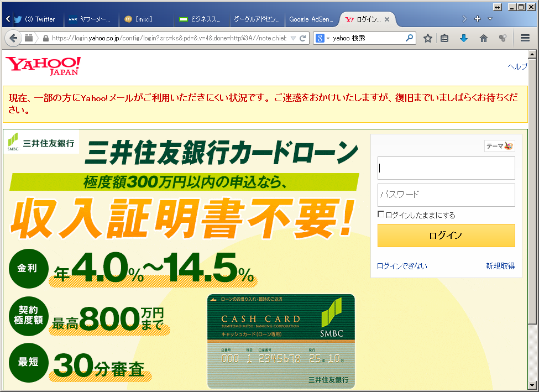Image resolution: width=539 pixels, height=392 pixels.
Task: Click the 収入証明書不要! ad headline
Action: coord(182,219)
